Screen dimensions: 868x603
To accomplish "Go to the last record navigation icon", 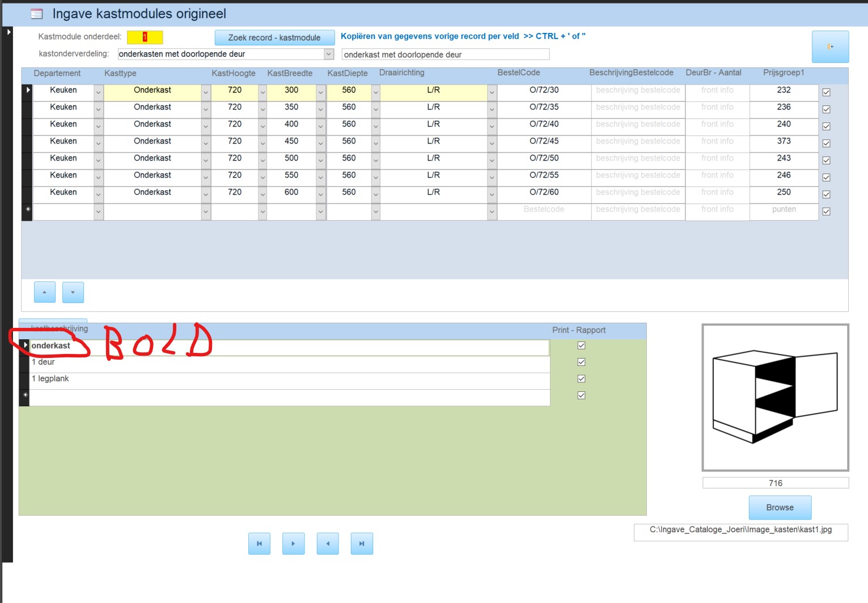I will click(x=362, y=543).
